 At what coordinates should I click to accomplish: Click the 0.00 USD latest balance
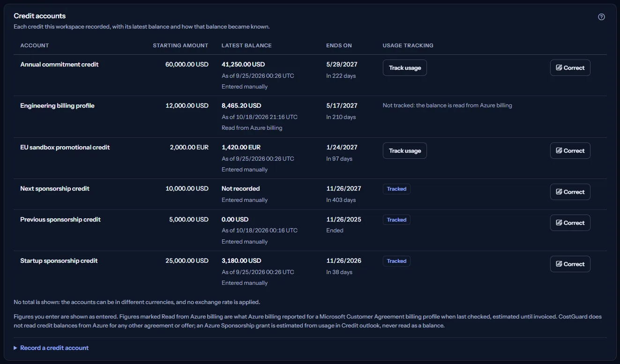coord(235,220)
